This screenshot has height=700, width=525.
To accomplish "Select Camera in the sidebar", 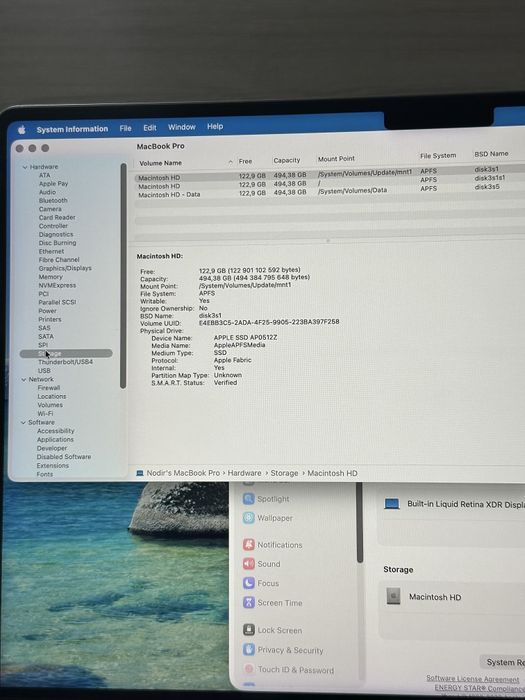I will [x=50, y=209].
